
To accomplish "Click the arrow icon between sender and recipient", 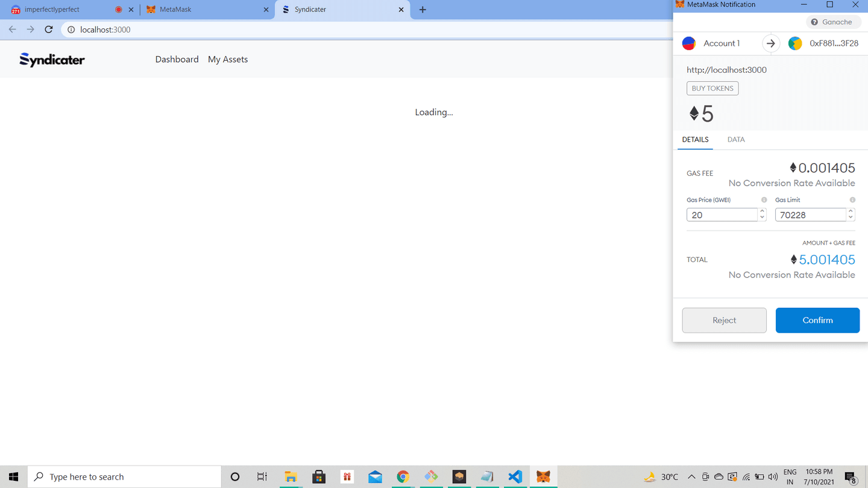I will click(x=770, y=43).
